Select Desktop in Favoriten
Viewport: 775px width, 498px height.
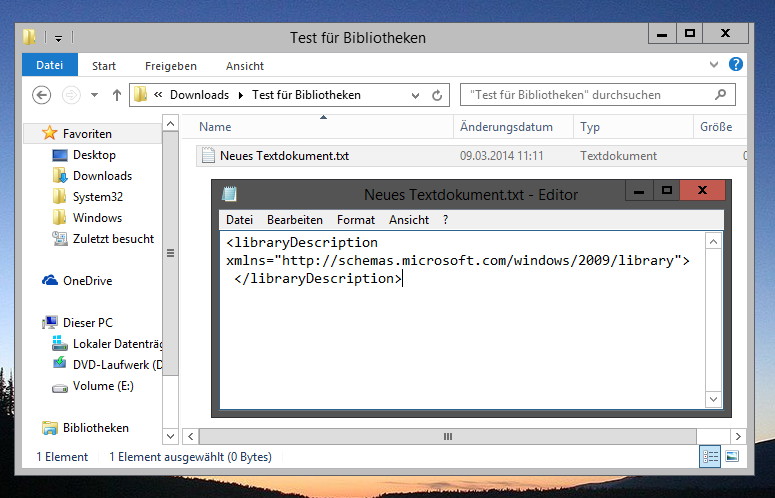[94, 155]
